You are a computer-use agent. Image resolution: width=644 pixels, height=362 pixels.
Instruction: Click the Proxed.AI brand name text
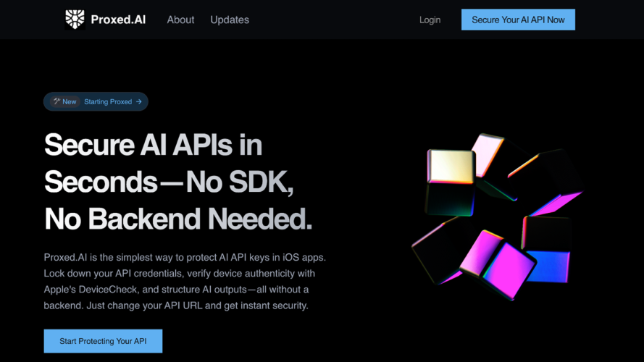point(118,20)
